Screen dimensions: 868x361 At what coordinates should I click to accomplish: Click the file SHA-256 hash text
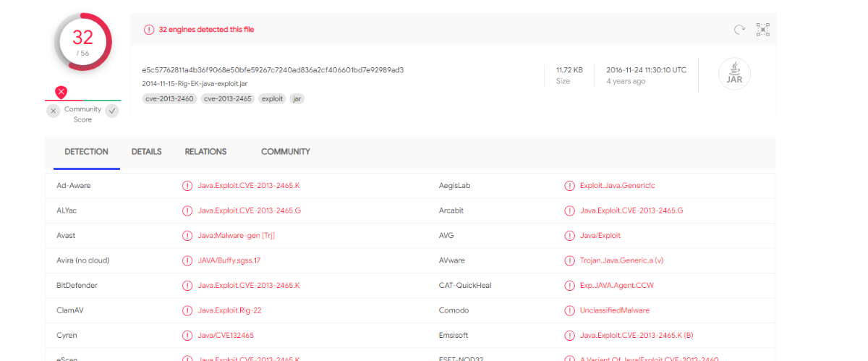click(273, 70)
